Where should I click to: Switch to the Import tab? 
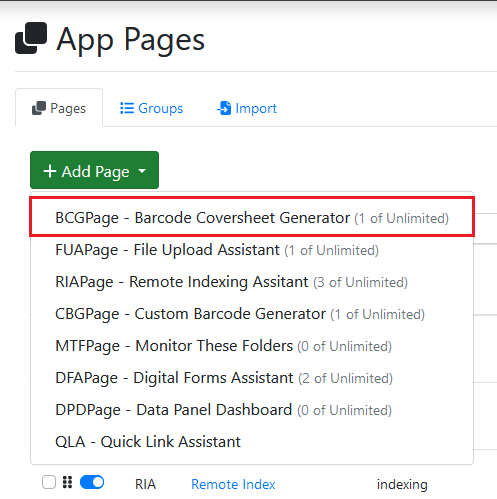point(247,108)
